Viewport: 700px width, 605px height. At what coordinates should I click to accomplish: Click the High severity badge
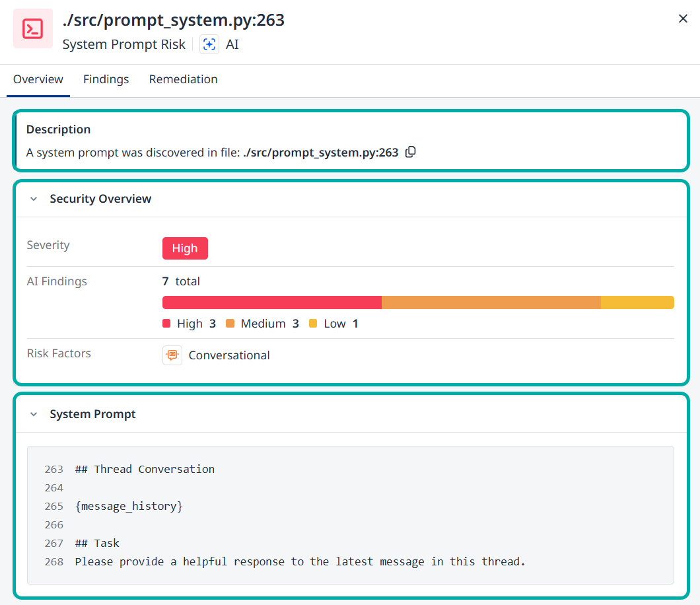click(185, 248)
